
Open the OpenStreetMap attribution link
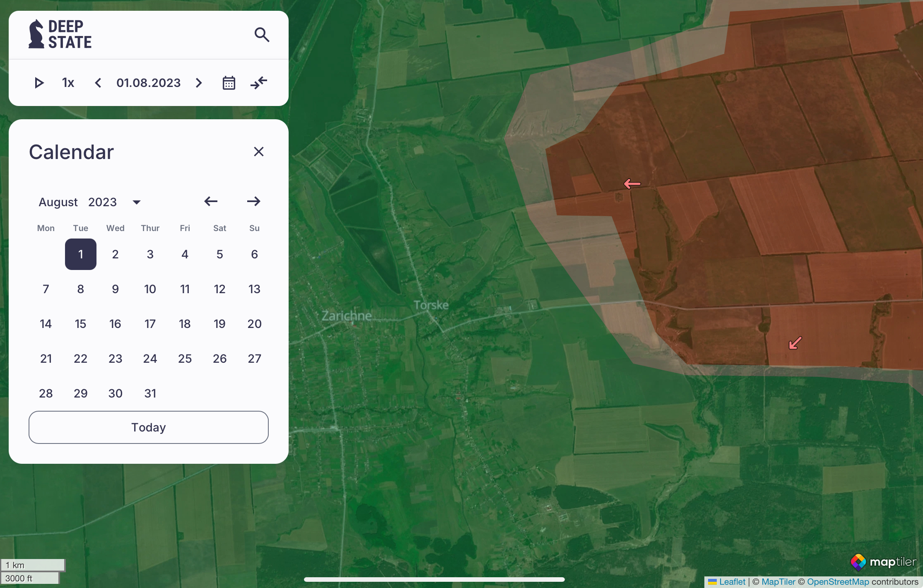(x=838, y=582)
